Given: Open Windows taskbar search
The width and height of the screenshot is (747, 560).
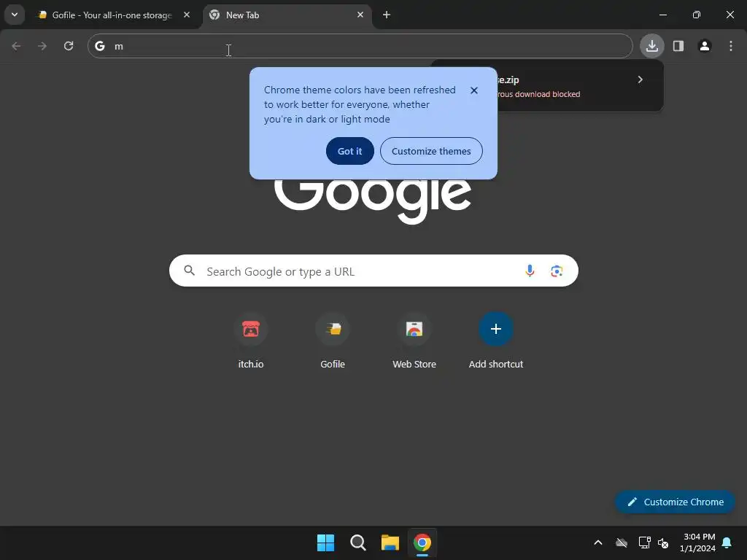Looking at the screenshot, I should 357,542.
